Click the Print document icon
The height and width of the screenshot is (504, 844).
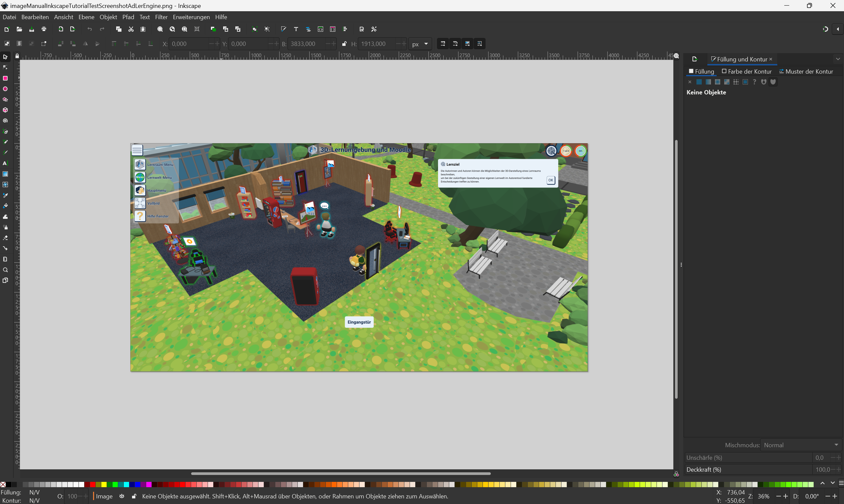[44, 29]
